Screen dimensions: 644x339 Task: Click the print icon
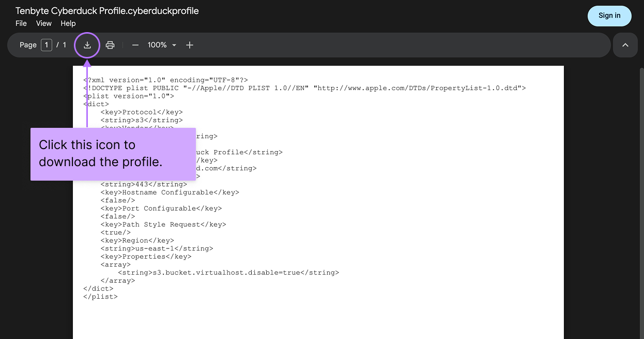coord(110,45)
